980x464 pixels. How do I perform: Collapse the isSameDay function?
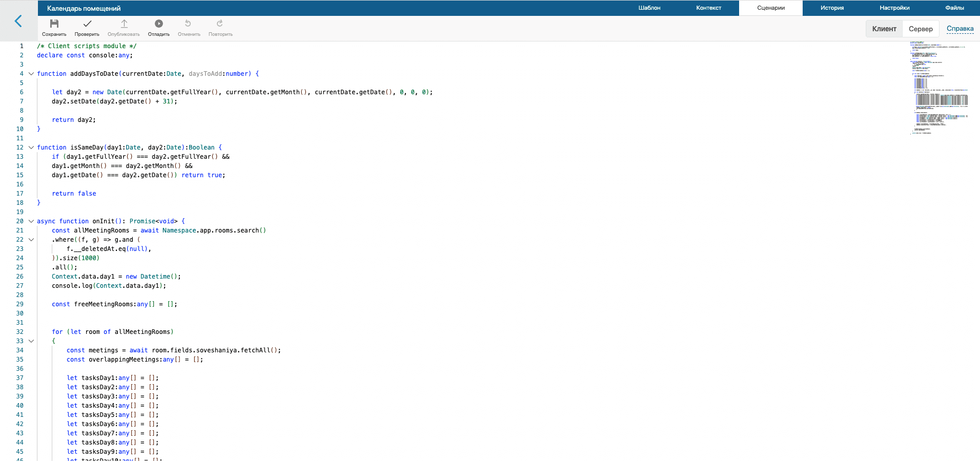click(x=31, y=147)
